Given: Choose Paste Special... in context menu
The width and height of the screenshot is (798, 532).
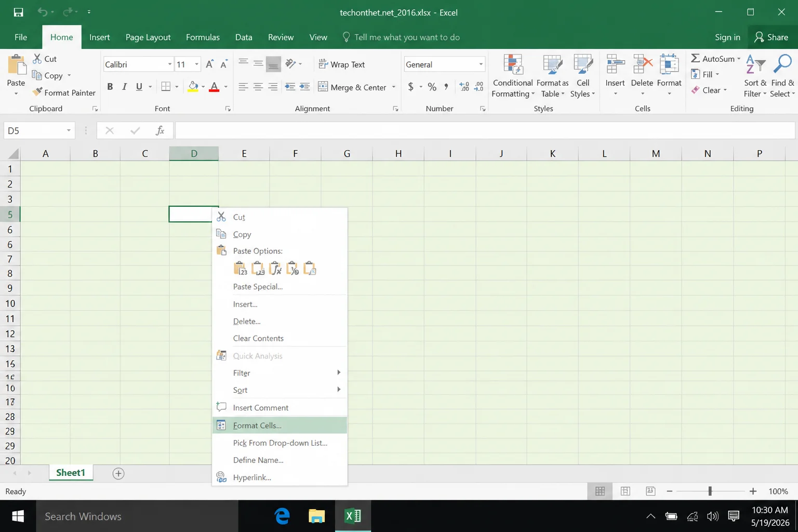Looking at the screenshot, I should [x=280, y=286].
